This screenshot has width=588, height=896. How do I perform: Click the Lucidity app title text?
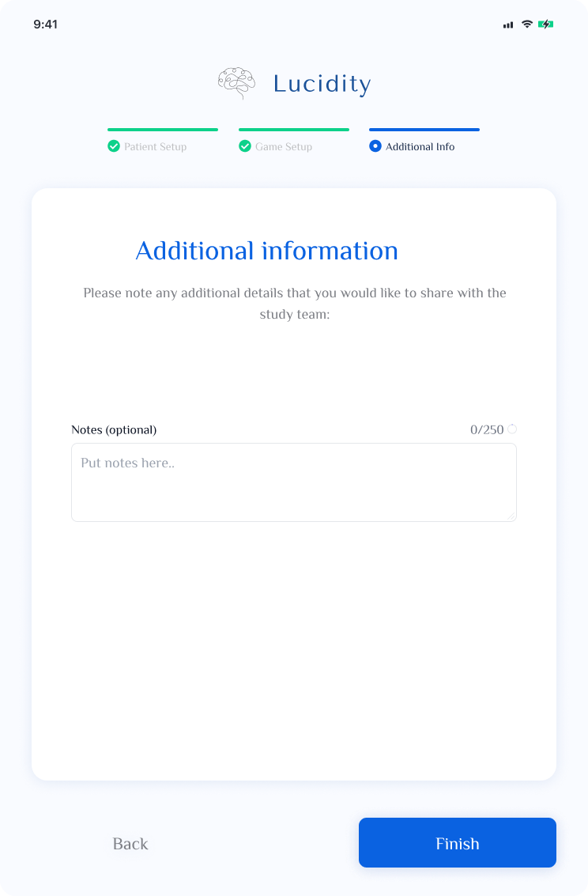coord(322,84)
